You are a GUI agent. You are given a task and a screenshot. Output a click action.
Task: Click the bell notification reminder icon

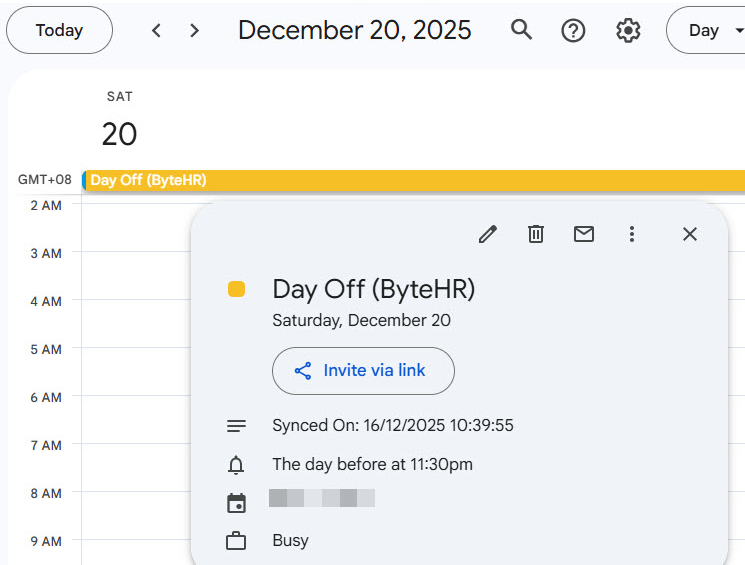point(236,465)
